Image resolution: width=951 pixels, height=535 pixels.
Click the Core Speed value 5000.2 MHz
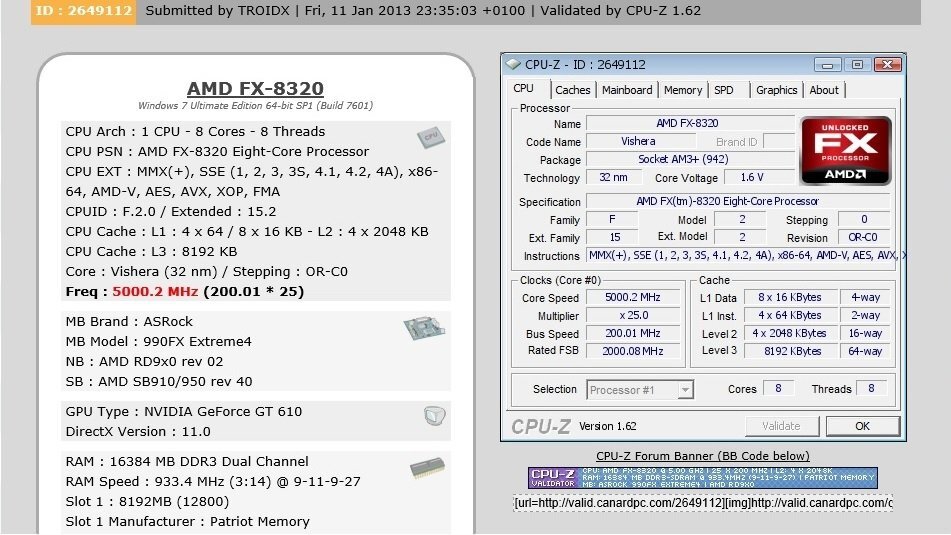(633, 297)
